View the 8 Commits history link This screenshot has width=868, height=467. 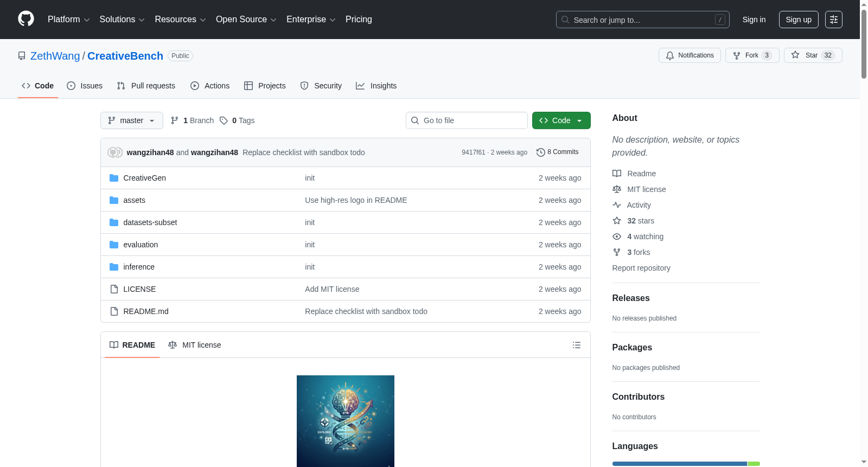(558, 152)
